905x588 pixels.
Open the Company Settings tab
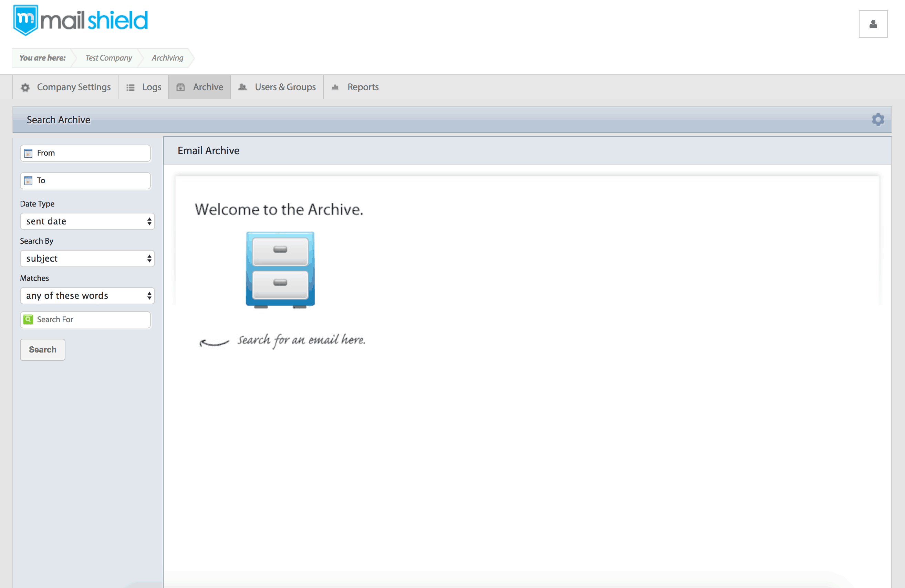point(65,87)
